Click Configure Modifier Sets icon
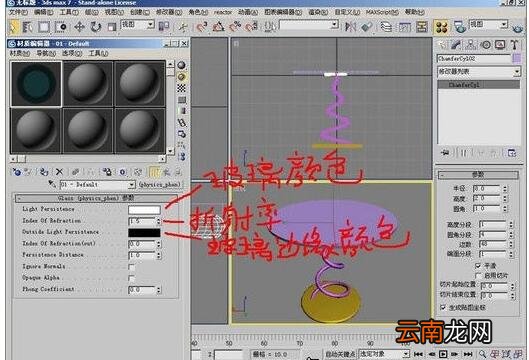This screenshot has width=529, height=360. 512,153
